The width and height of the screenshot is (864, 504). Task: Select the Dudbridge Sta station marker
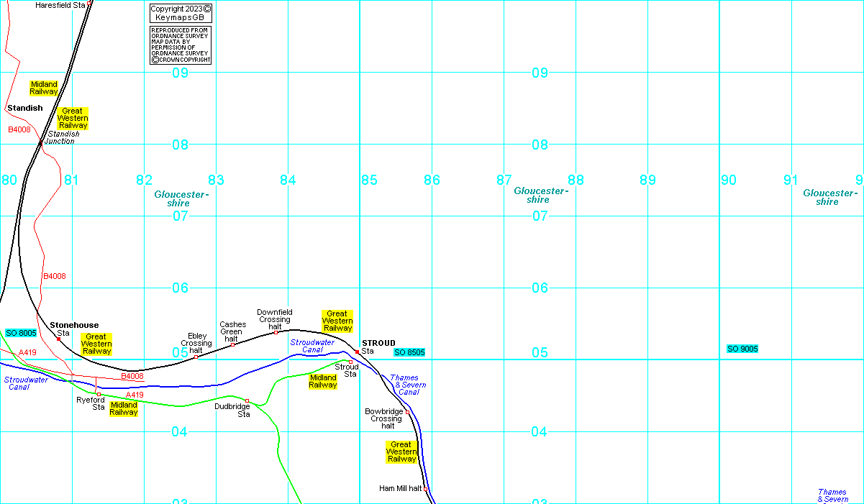pyautogui.click(x=247, y=400)
